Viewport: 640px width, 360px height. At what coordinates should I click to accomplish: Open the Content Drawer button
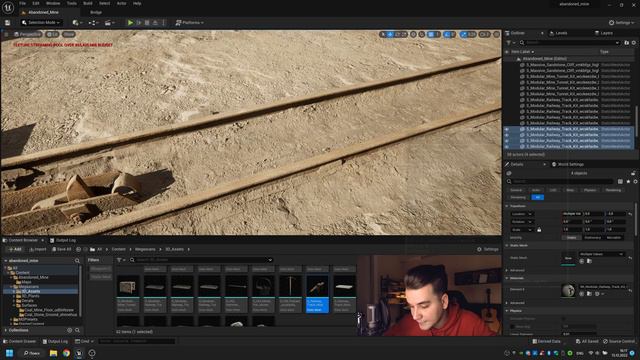(x=19, y=341)
